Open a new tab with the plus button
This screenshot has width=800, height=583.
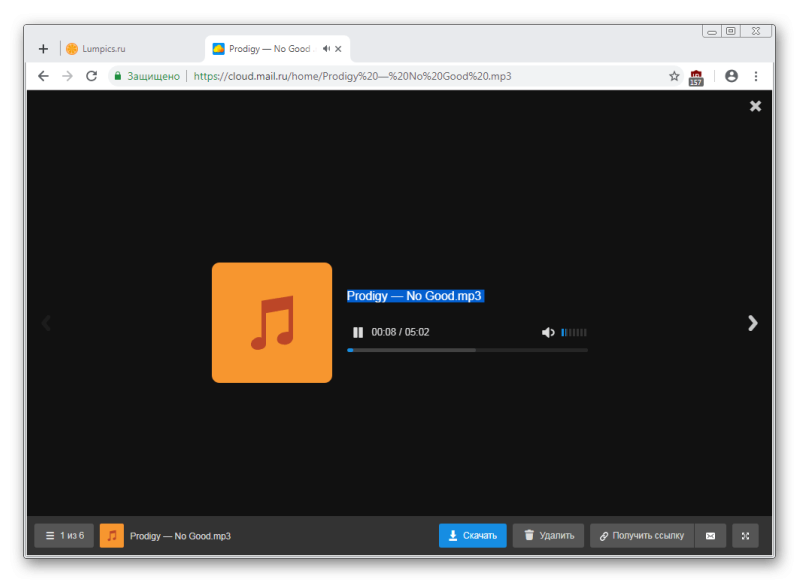43,49
